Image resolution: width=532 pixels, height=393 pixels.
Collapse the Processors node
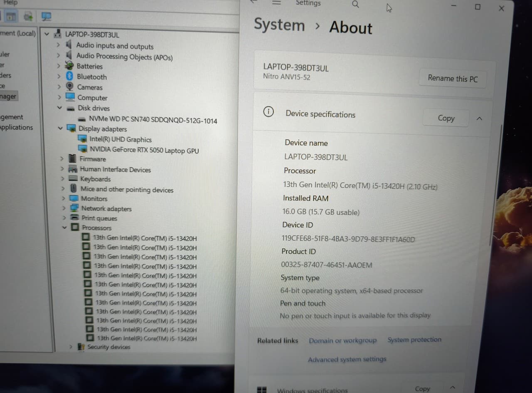(64, 227)
